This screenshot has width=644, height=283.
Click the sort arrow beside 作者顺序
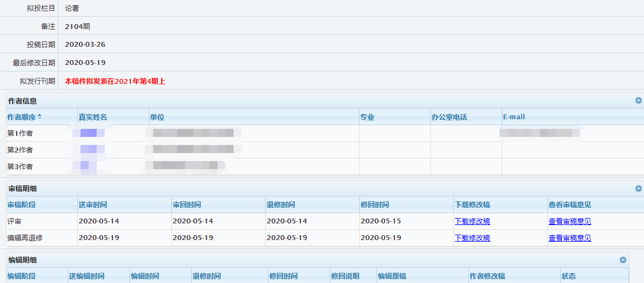click(x=39, y=117)
